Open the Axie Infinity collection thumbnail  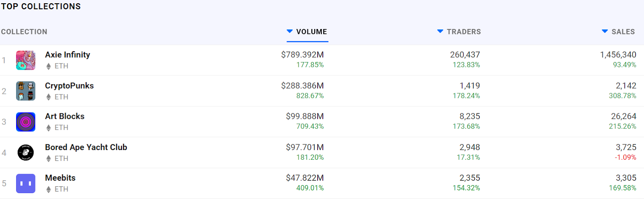click(x=26, y=60)
